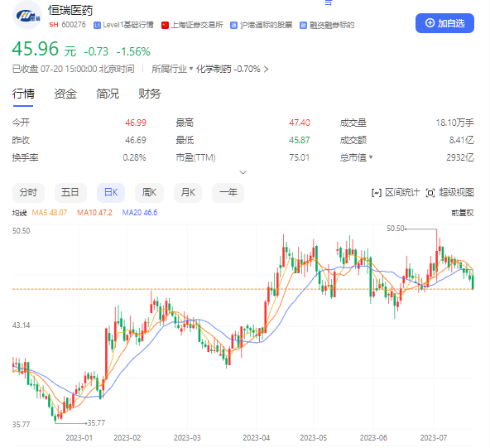Click the 上海证券交易所 flag icon
The width and height of the screenshot is (490, 448).
click(165, 26)
